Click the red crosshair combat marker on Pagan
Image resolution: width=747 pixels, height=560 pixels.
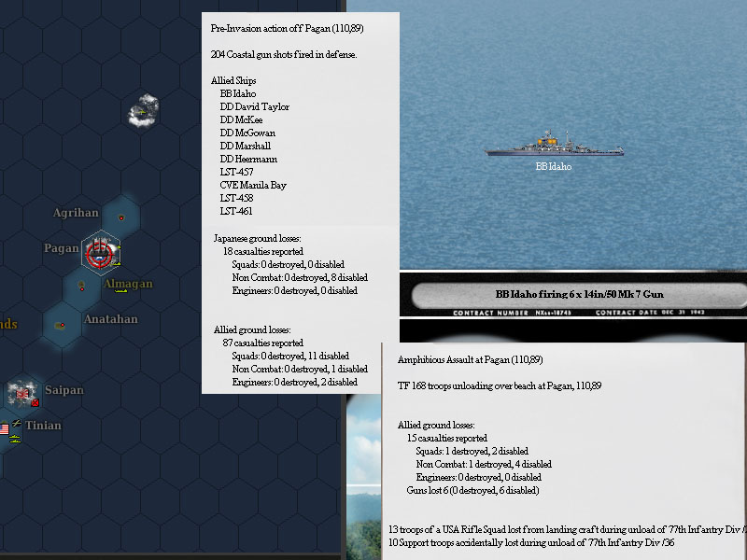99,252
